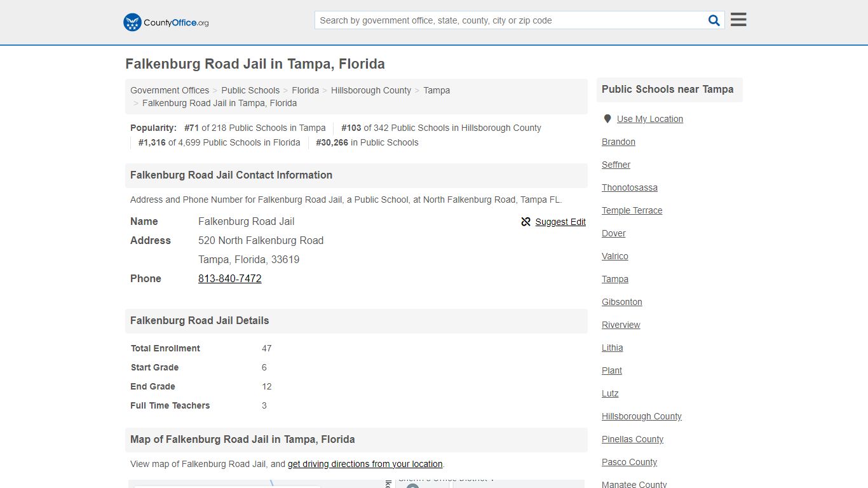Open Gibsonton public schools link

[x=622, y=302]
